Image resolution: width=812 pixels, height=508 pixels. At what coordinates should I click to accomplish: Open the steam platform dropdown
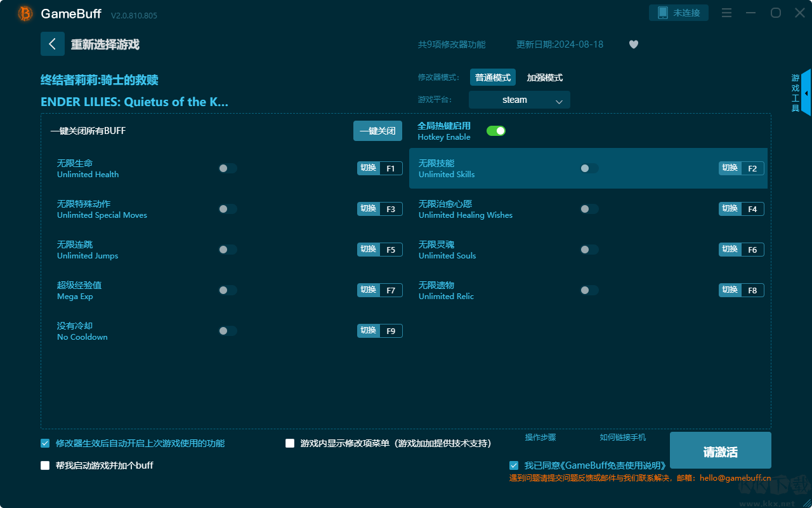(x=520, y=100)
